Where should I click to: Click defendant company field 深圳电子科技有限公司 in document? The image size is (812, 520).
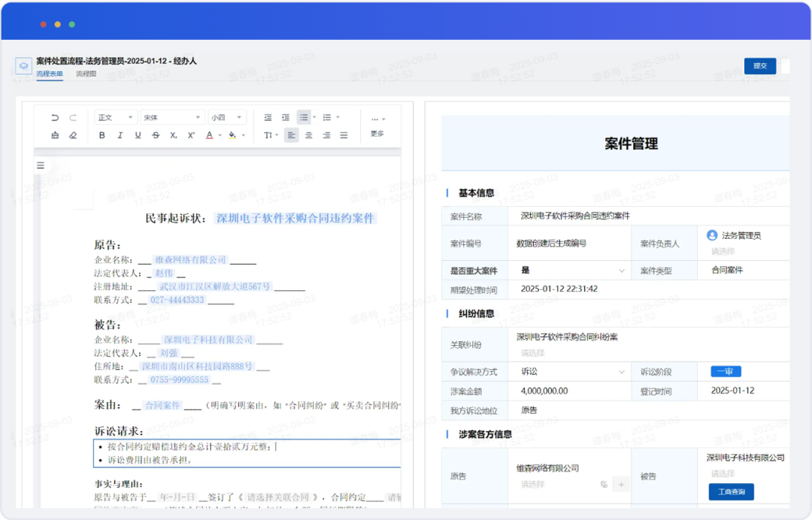(208, 340)
